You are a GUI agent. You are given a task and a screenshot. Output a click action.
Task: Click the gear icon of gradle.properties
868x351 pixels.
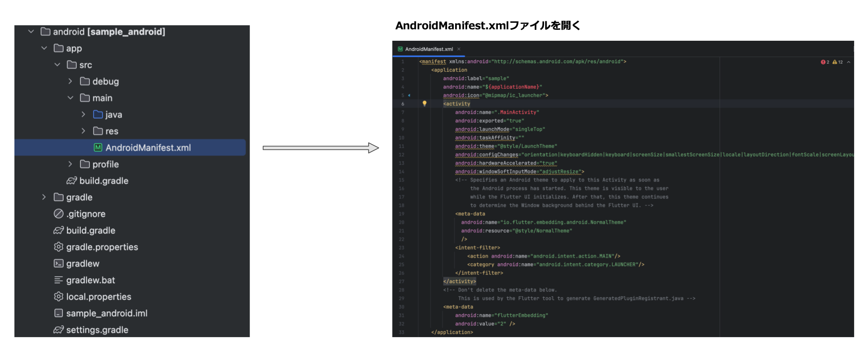point(59,247)
